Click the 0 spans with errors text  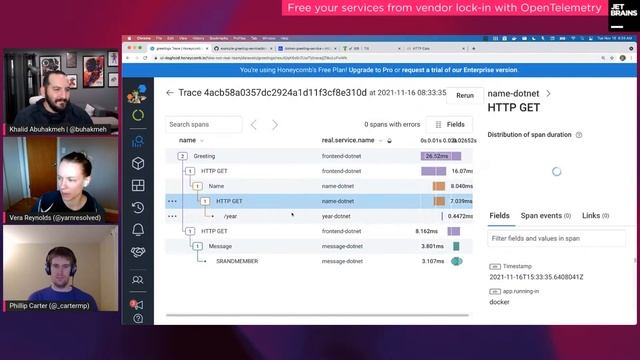click(x=392, y=124)
